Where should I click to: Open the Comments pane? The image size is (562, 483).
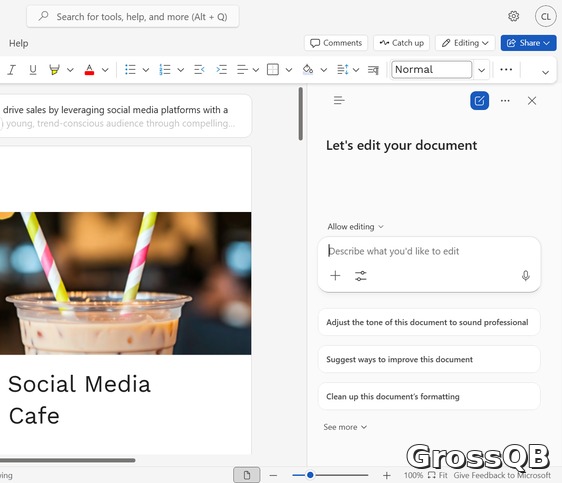click(336, 43)
